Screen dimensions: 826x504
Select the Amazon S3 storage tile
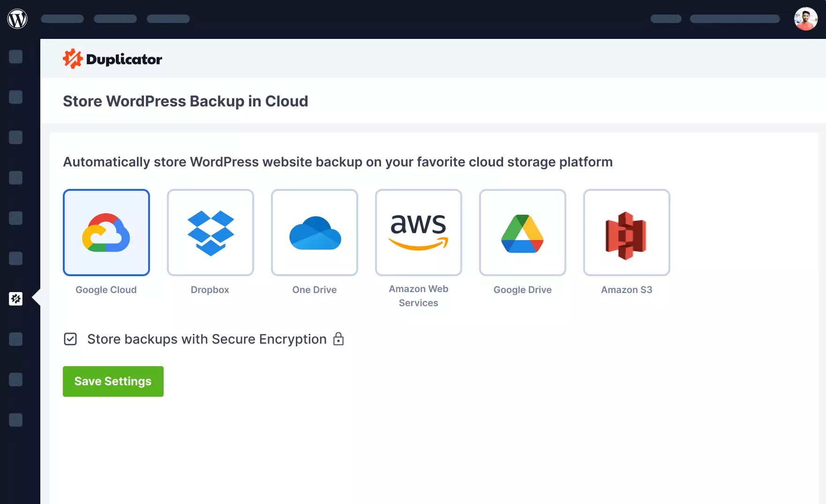(x=627, y=233)
